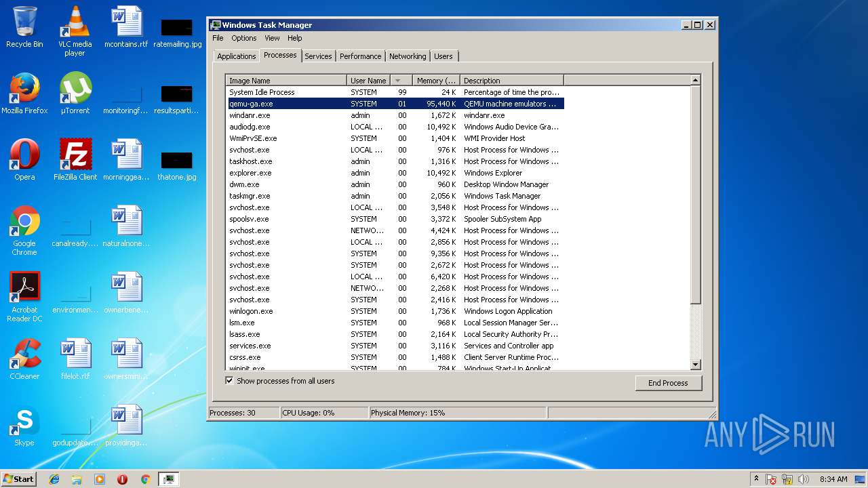Select the audiodg.exe process
The width and height of the screenshot is (868, 488).
point(395,127)
